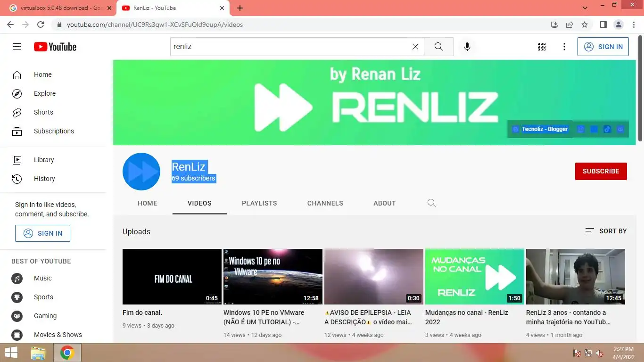Image resolution: width=644 pixels, height=362 pixels.
Task: Go to the YouTube logo home link
Action: (x=55, y=47)
